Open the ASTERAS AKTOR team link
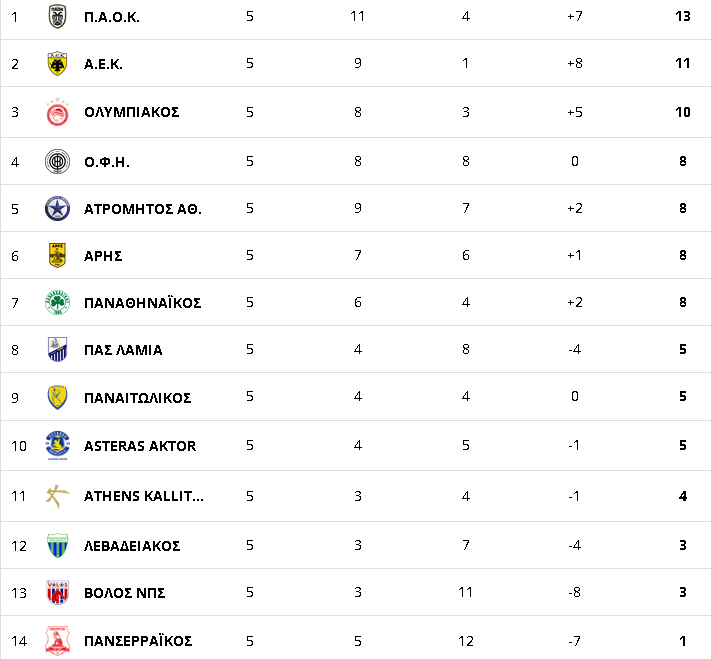Screen dimensions: 711x659 [140, 446]
